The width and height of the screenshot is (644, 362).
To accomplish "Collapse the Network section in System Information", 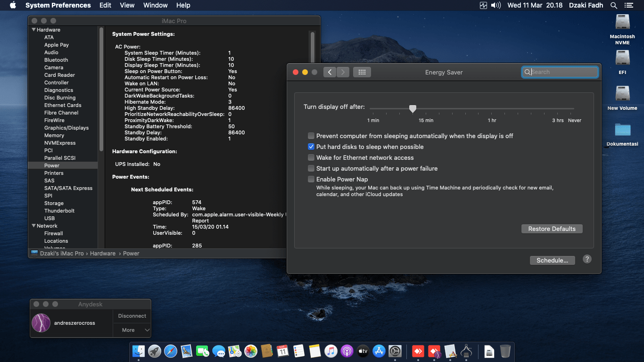I will 33,226.
